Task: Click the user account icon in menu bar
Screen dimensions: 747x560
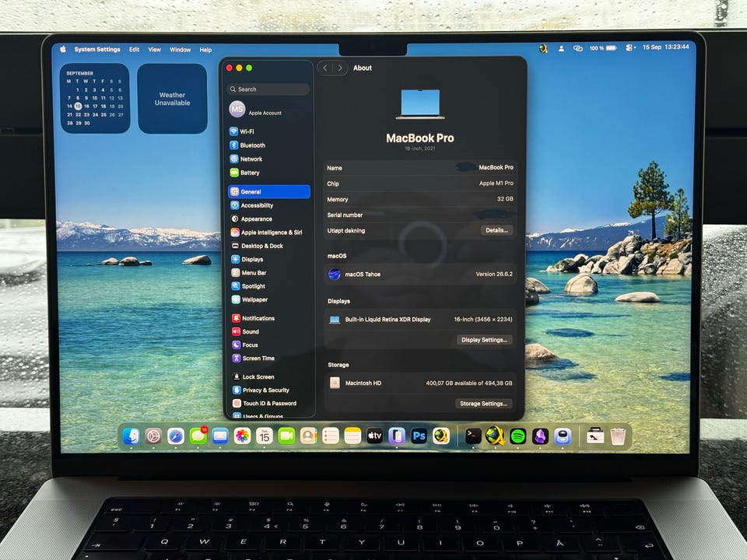Action: (x=561, y=48)
